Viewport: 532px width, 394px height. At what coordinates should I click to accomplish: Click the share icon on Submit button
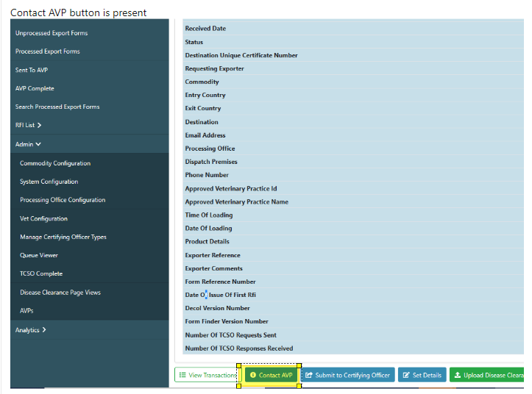309,375
